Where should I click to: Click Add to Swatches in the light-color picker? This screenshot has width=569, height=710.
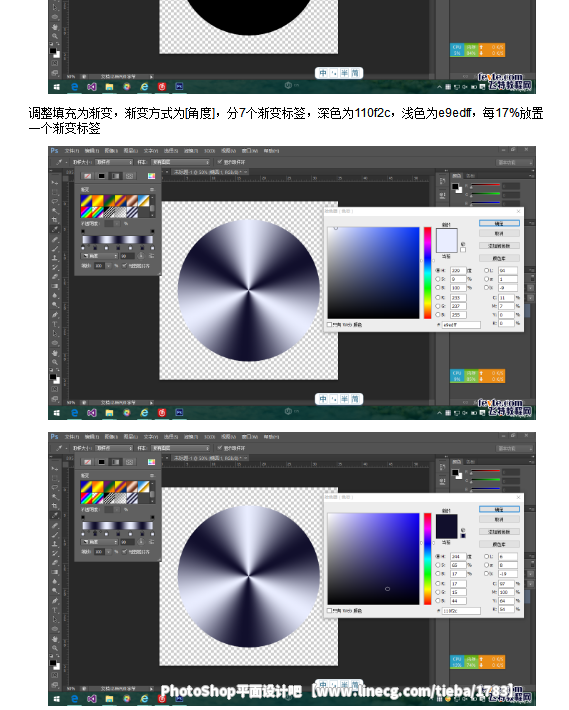499,245
